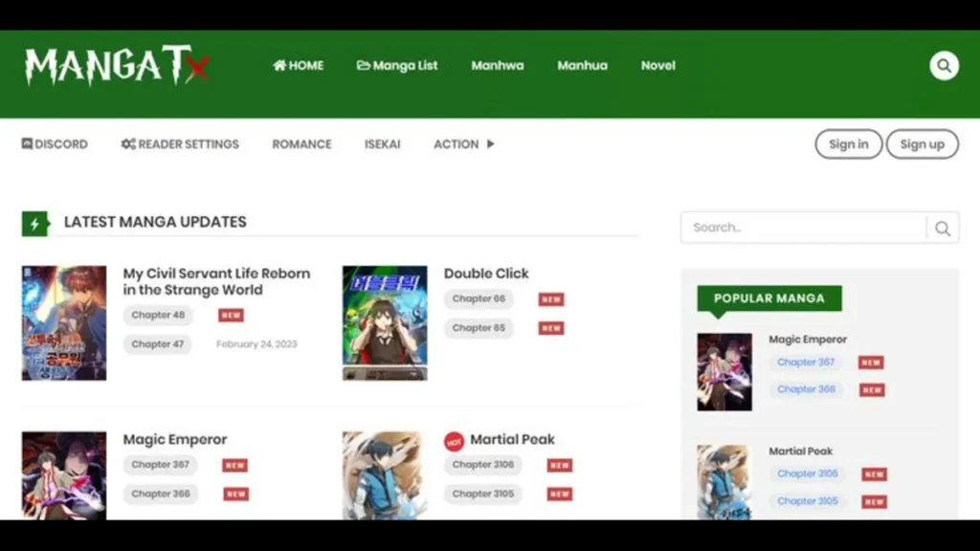The height and width of the screenshot is (551, 980).
Task: Open Chapter 3105 in Popular Manga sidebar
Action: (x=808, y=501)
